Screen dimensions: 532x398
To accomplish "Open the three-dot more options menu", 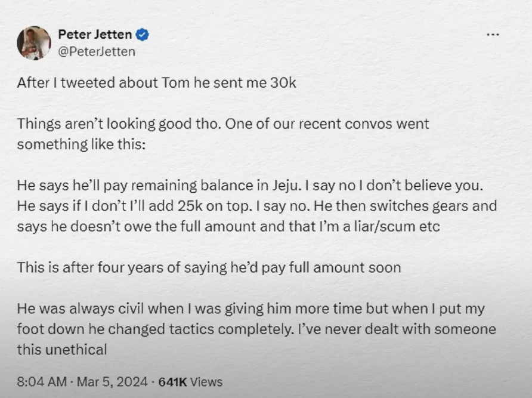I will tap(493, 35).
